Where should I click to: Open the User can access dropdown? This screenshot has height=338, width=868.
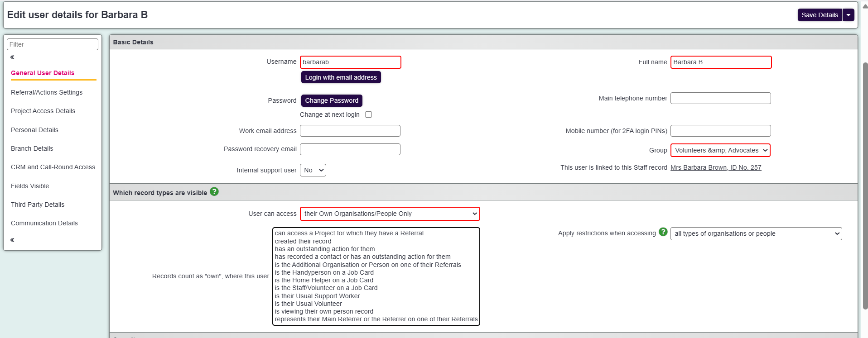click(390, 214)
